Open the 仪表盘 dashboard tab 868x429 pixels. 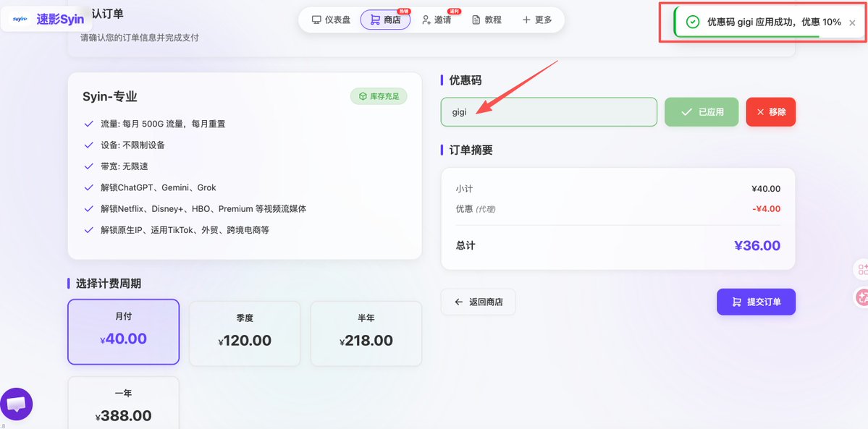[331, 20]
